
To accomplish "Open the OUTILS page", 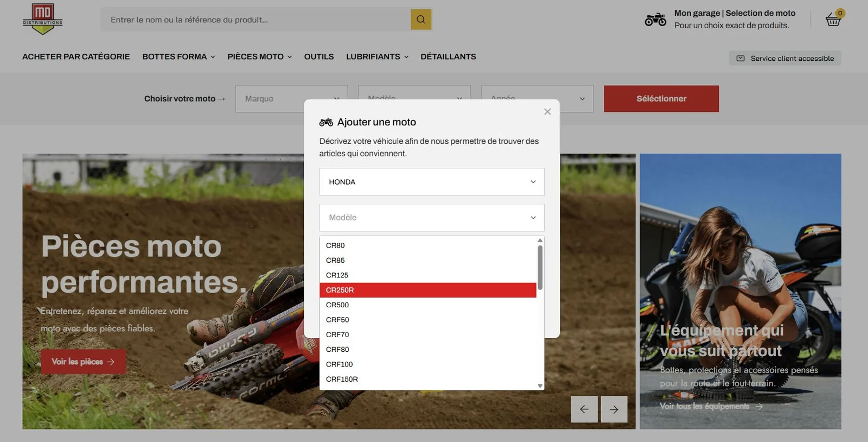I will pyautogui.click(x=319, y=56).
